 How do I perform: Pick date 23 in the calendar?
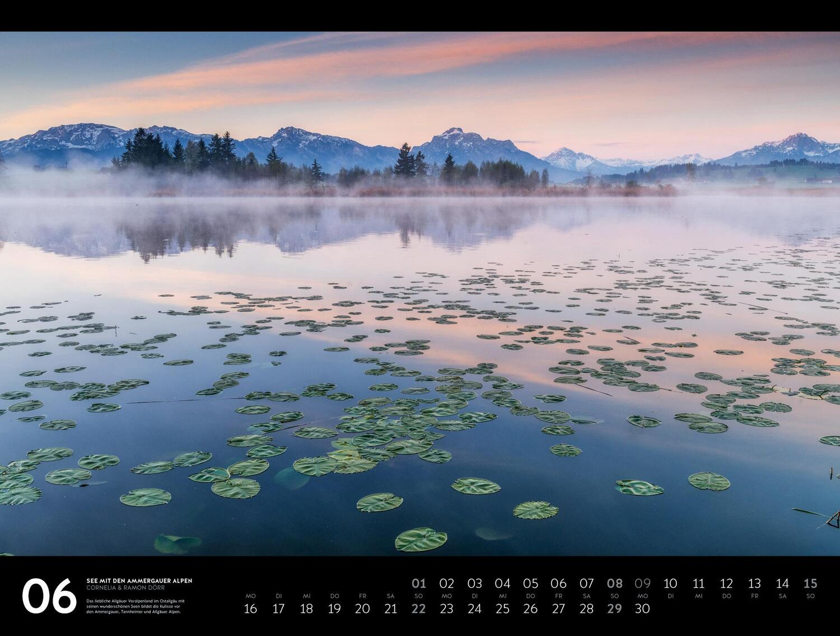tap(446, 609)
